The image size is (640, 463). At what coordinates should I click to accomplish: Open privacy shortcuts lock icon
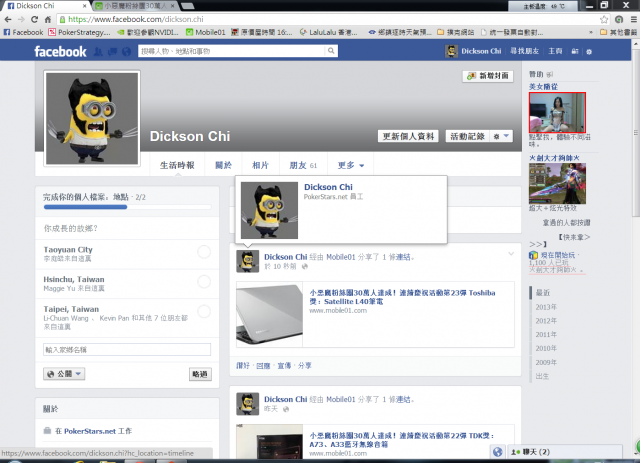tap(575, 51)
